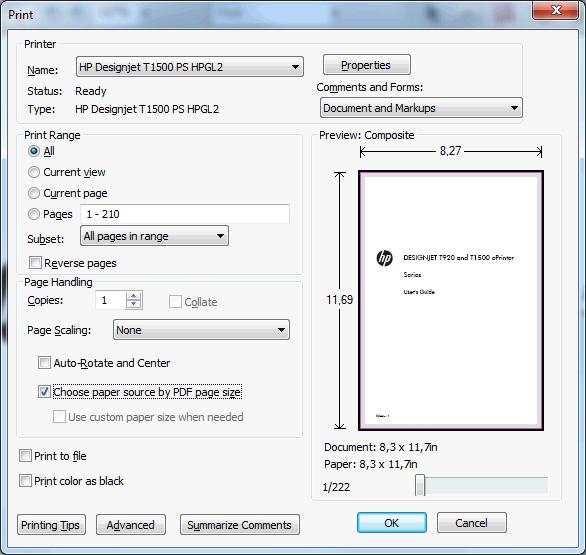The image size is (586, 555).
Task: Choose the Current view radio button
Action: 34,172
